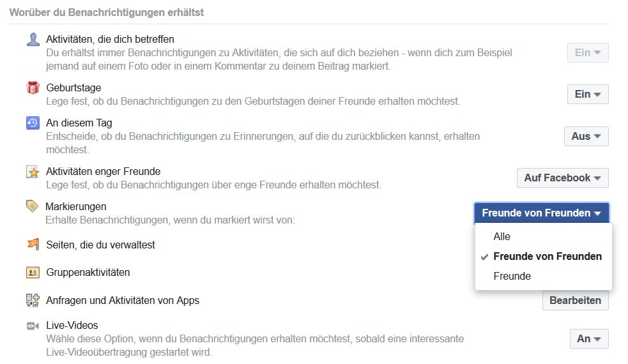Choose the checked 'Freunde von Freunden' menu option
The height and width of the screenshot is (364, 628).
(547, 256)
